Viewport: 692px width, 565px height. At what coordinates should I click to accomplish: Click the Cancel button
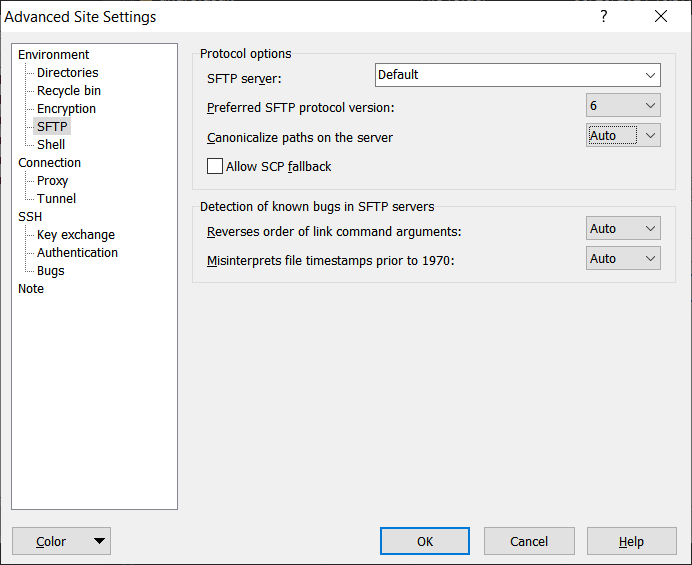coord(529,541)
